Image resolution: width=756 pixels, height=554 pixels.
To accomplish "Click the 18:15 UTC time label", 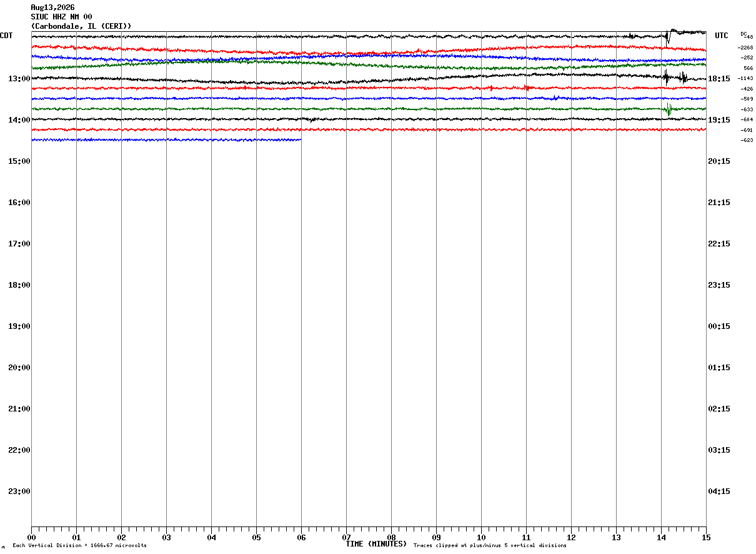I will pos(719,79).
